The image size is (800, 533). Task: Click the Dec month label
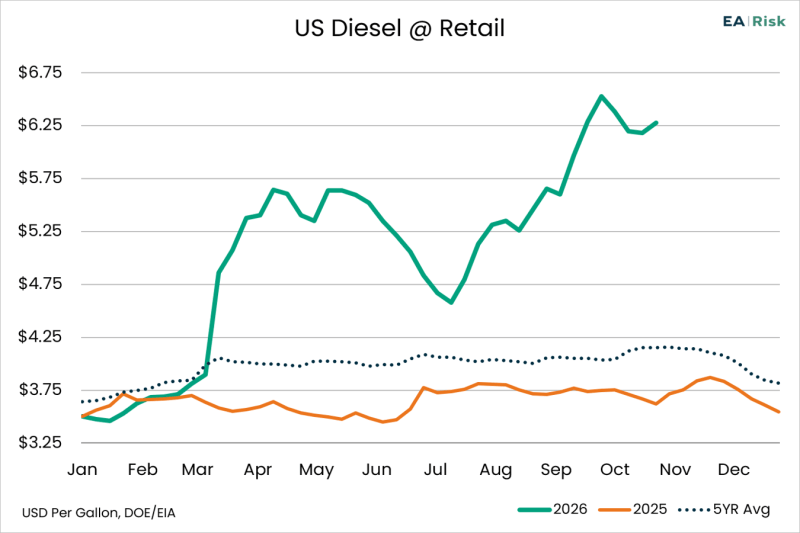(x=734, y=469)
